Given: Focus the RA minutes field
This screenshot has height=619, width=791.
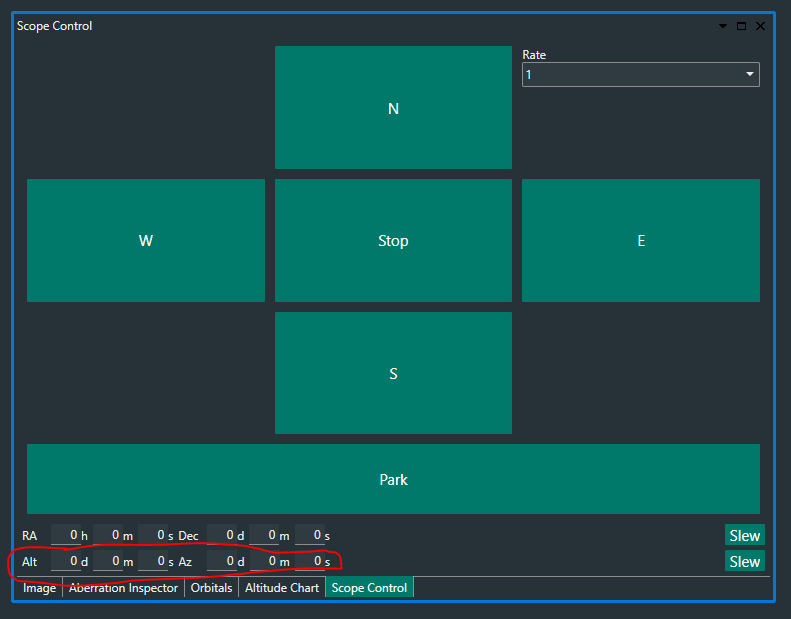Looking at the screenshot, I should pos(107,535).
